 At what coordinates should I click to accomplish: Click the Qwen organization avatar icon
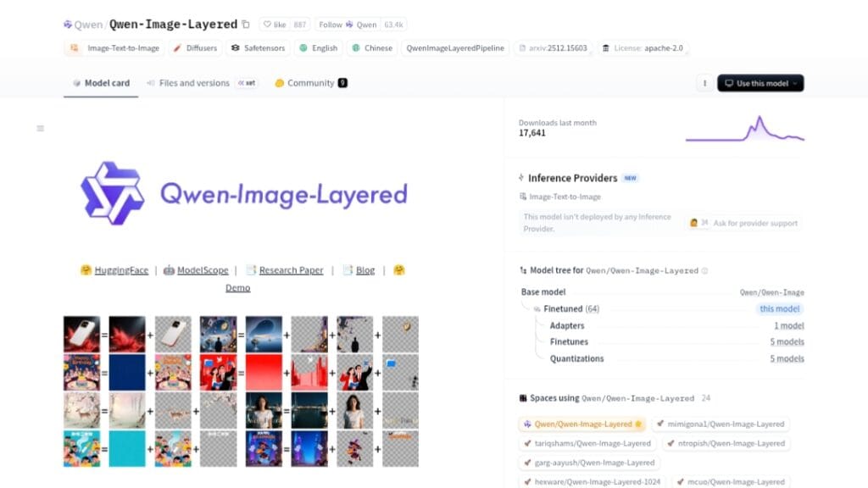pos(69,25)
